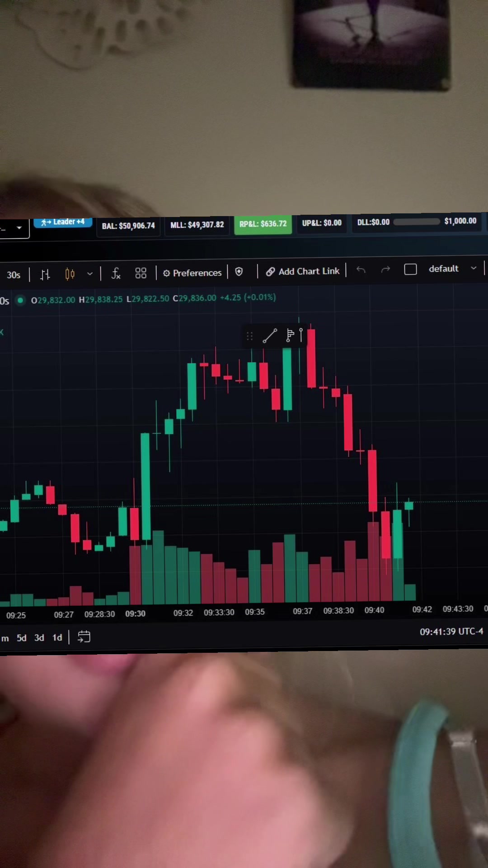Click Add Chart Link
Screen dimensions: 488x868
pos(303,271)
